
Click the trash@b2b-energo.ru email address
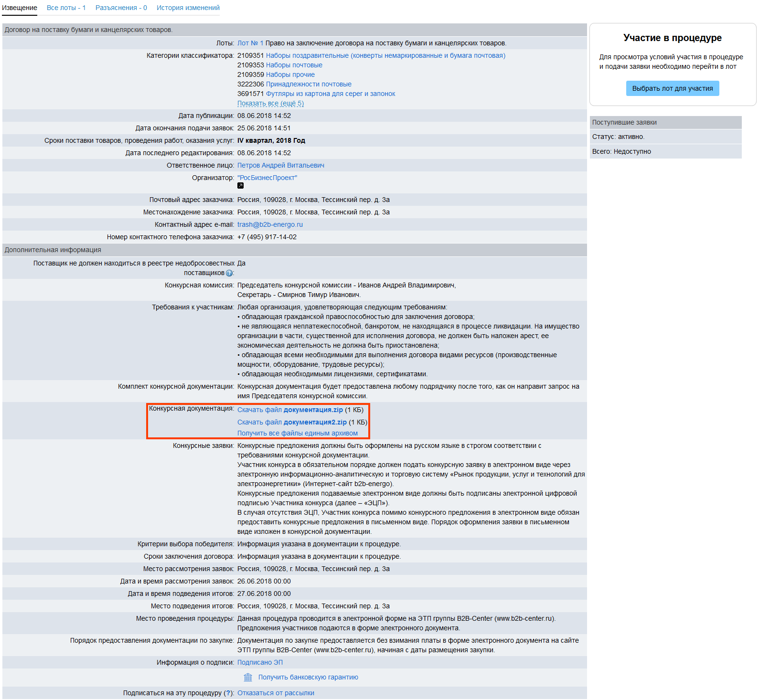coord(270,224)
